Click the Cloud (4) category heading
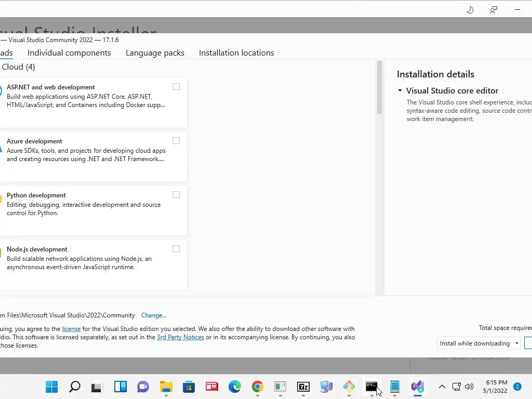This screenshot has height=399, width=532. [x=18, y=67]
